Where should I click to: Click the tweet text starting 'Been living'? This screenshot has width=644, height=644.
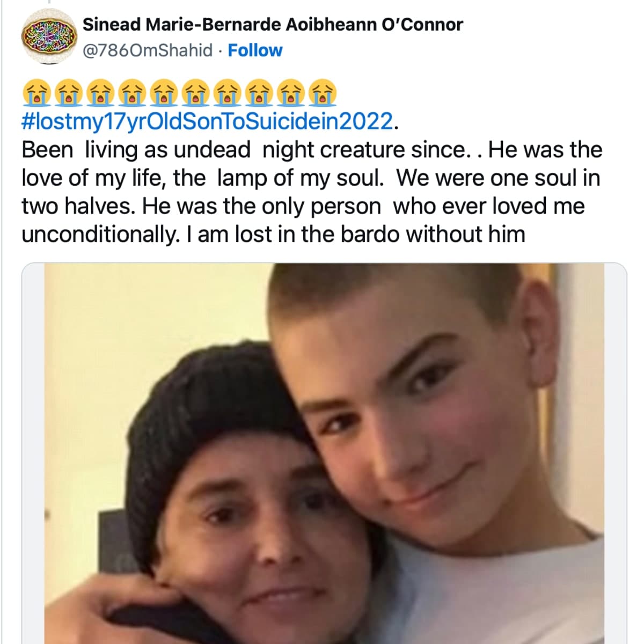(x=311, y=192)
